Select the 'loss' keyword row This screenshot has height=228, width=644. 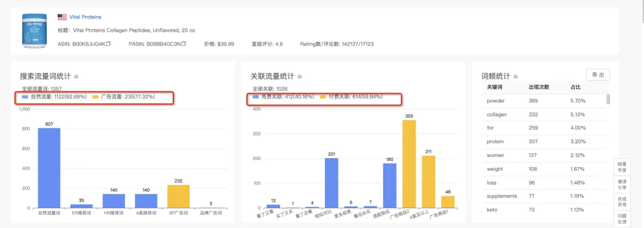tap(543, 183)
